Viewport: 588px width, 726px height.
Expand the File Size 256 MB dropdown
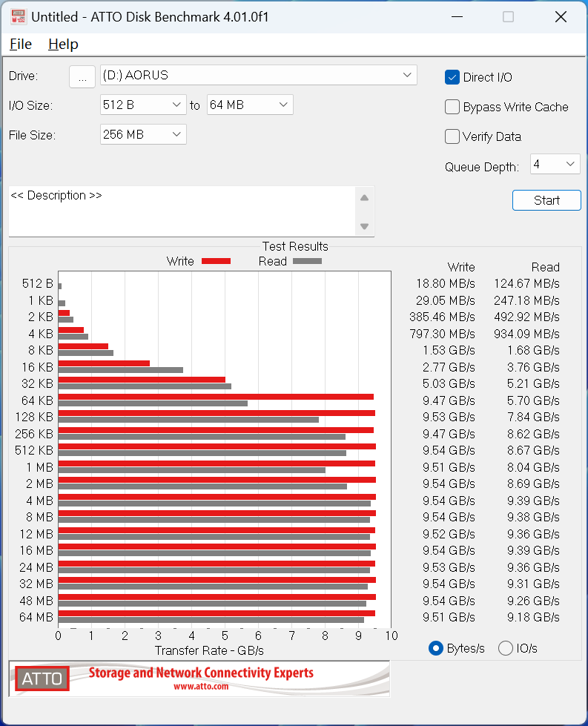click(x=143, y=134)
